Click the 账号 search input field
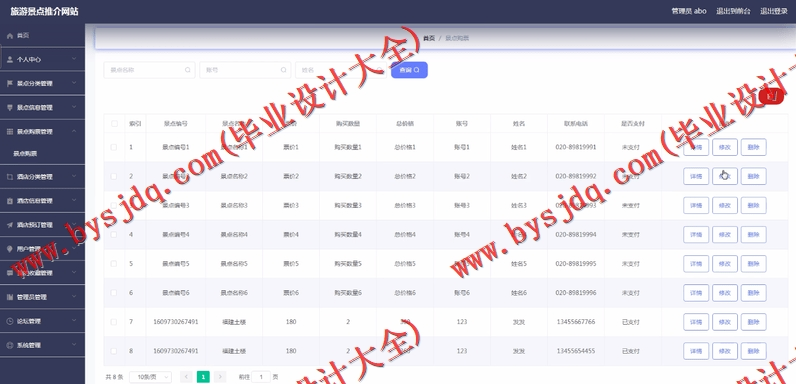The width and height of the screenshot is (796, 384). [245, 70]
